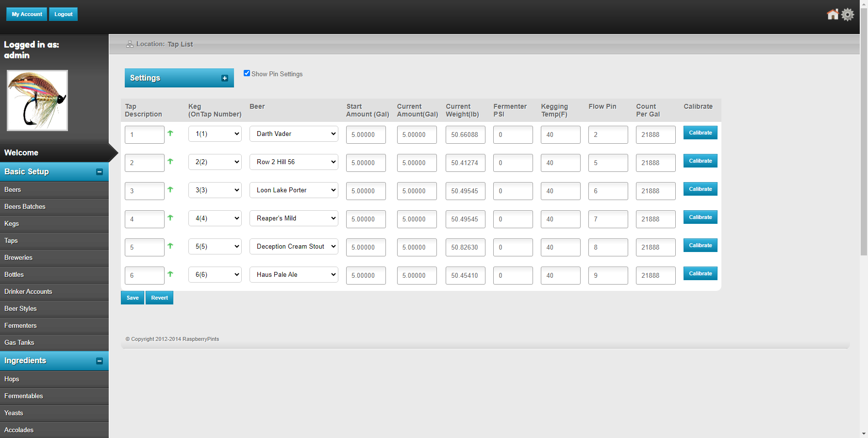The image size is (868, 438).
Task: Click kegging temp field for Row 2 Hill 56
Action: click(x=561, y=163)
